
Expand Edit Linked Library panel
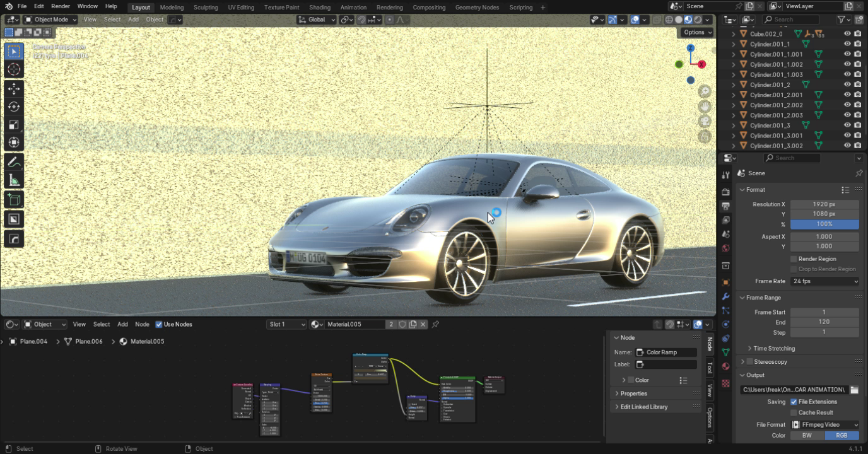[x=643, y=407]
